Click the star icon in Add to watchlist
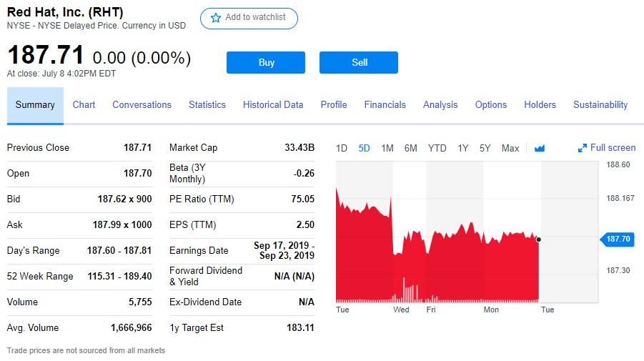This screenshot has width=644, height=361. point(216,18)
